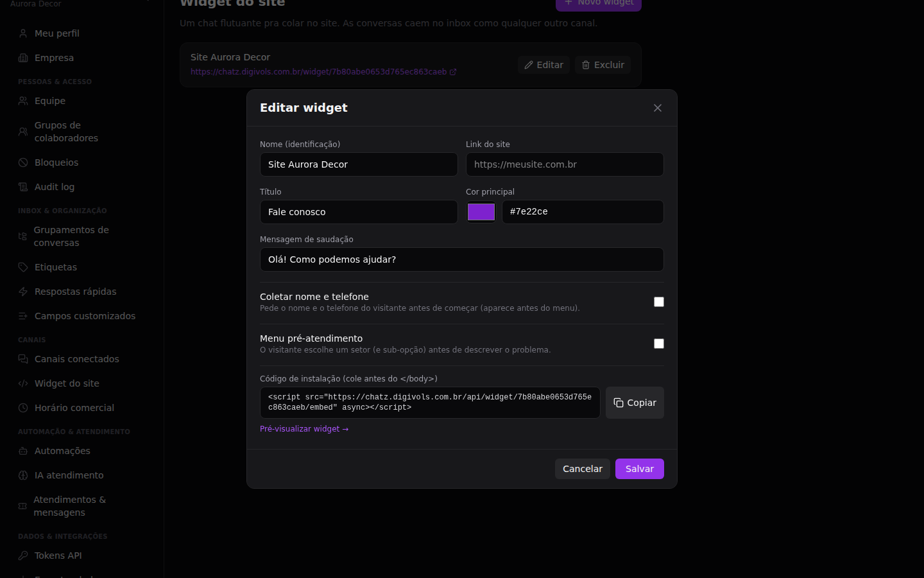The height and width of the screenshot is (578, 924).
Task: Open Horário comercial page
Action: pyautogui.click(x=82, y=408)
